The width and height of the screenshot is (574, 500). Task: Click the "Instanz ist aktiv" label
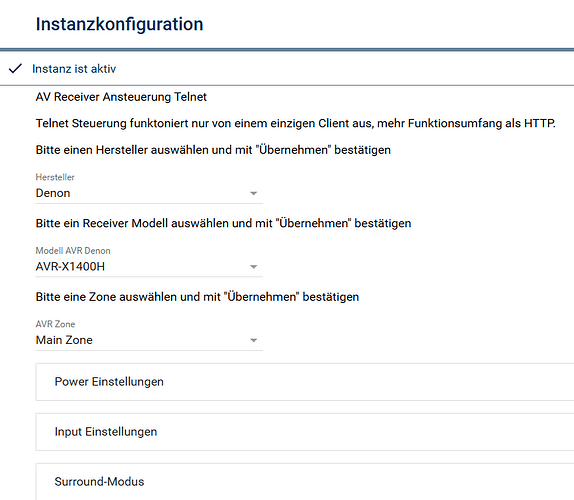tap(74, 69)
